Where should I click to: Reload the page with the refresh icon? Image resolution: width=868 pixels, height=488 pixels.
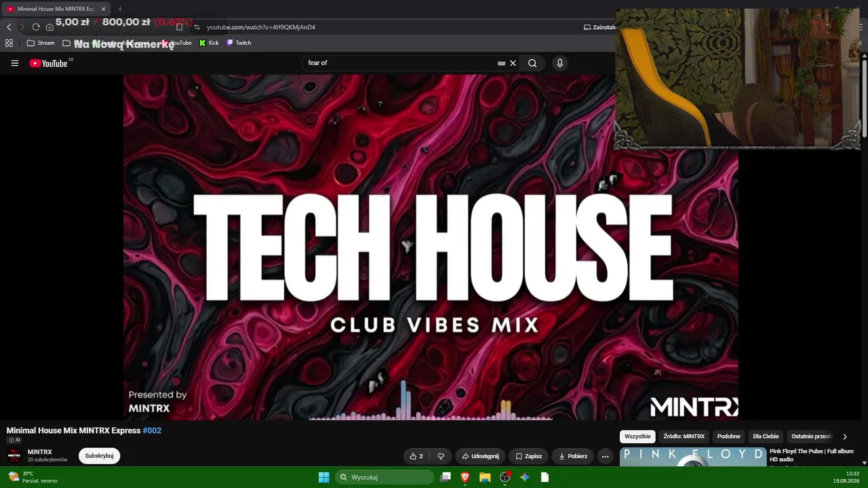click(x=36, y=27)
